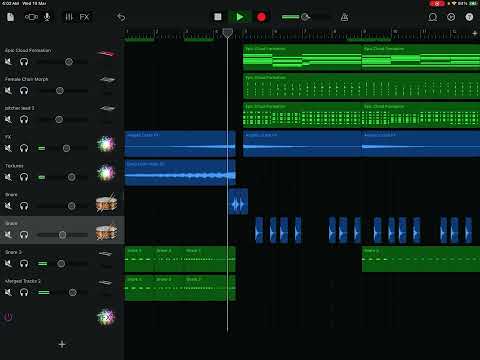Adjust the highlighted Snare track volume slider

62,235
